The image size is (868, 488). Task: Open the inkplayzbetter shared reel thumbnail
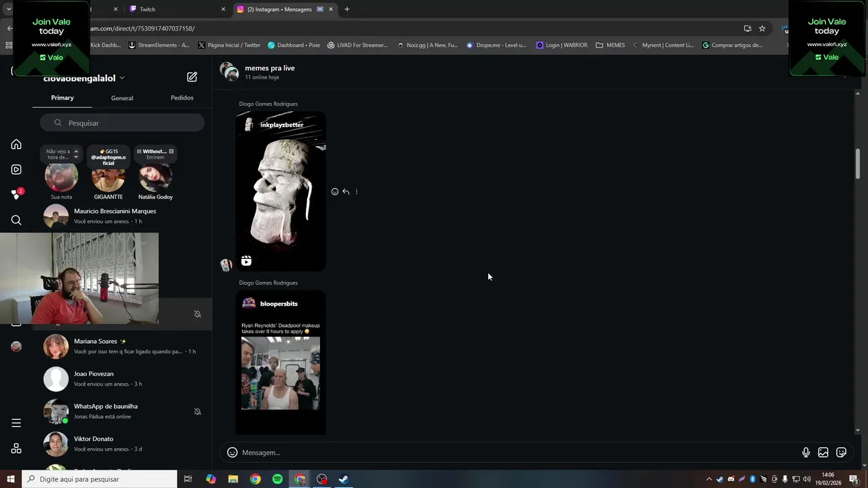pos(281,191)
